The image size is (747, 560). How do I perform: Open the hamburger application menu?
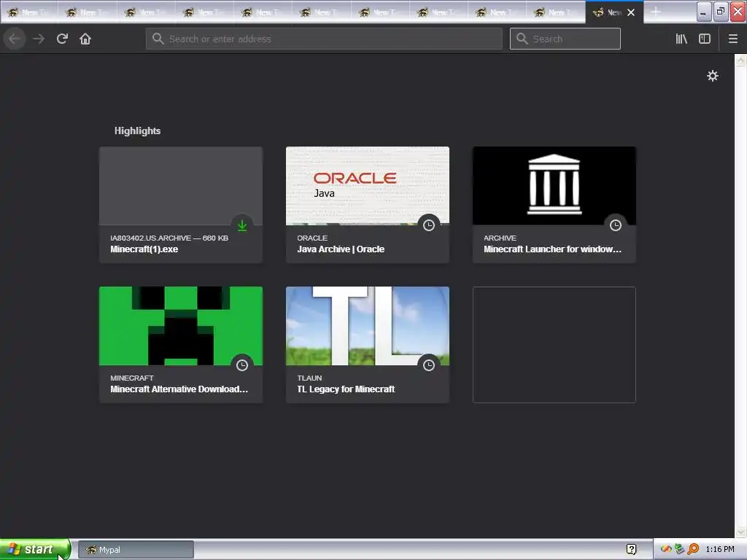pyautogui.click(x=732, y=39)
